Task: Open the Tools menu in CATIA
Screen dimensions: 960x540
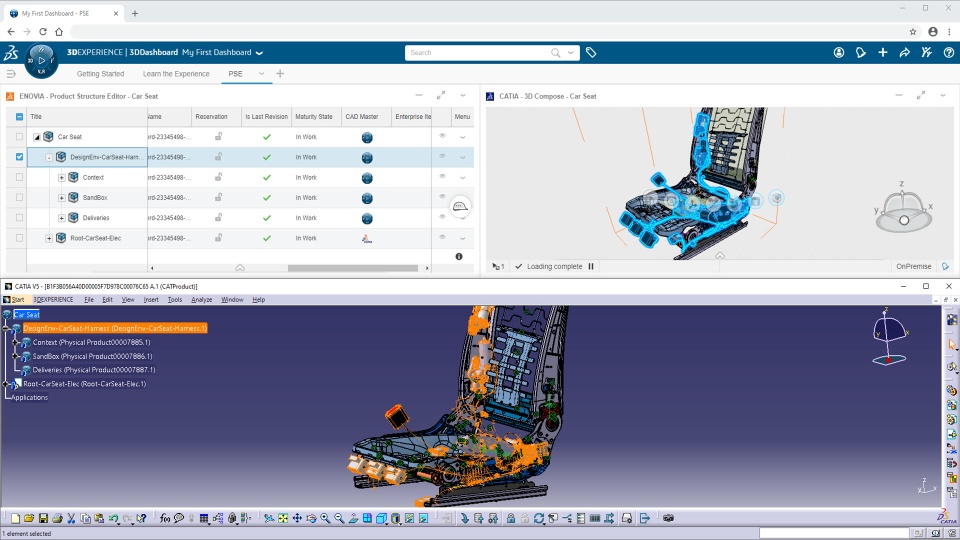Action: 174,299
